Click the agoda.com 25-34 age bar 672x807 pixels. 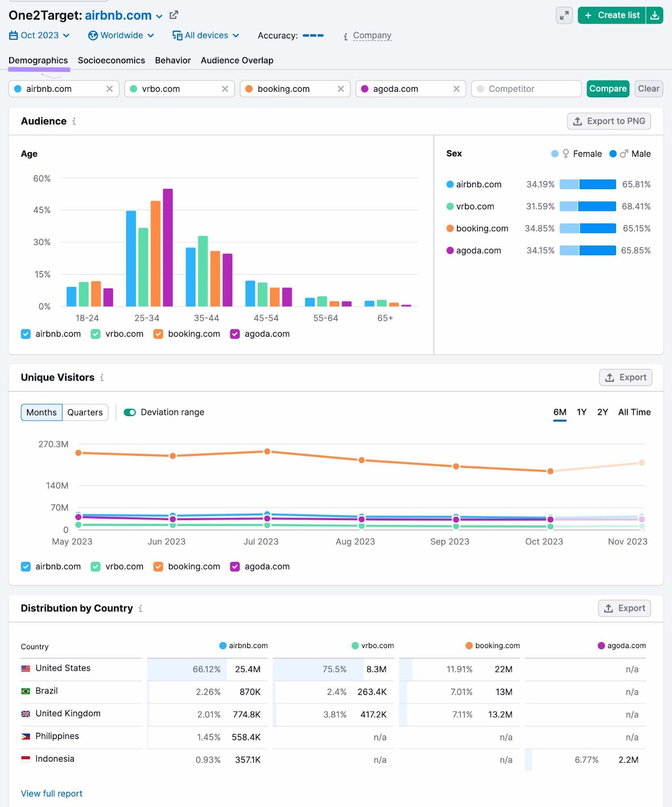(168, 248)
